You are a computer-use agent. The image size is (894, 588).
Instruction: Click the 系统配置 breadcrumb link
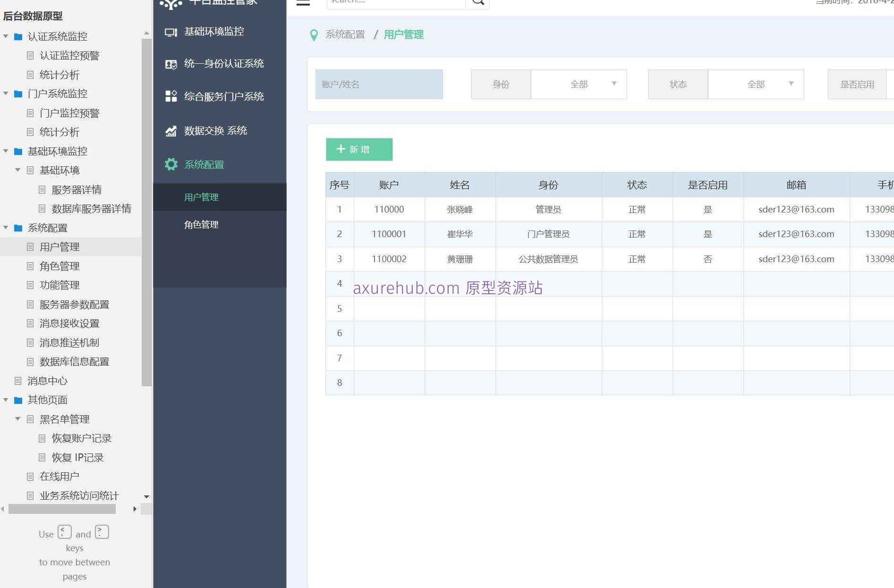tap(344, 34)
